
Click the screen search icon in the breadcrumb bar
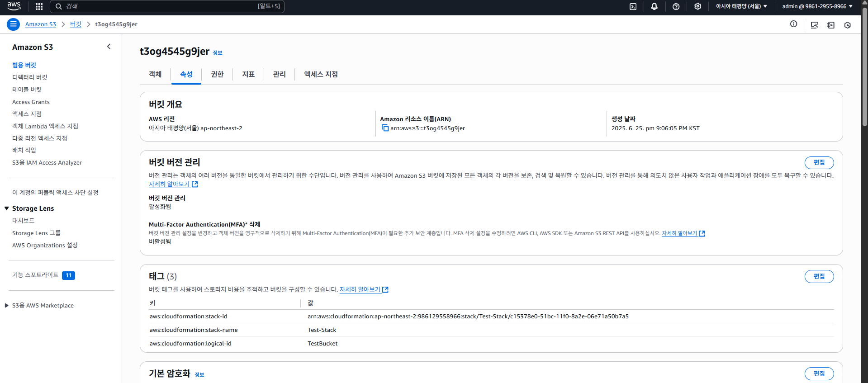click(x=814, y=25)
